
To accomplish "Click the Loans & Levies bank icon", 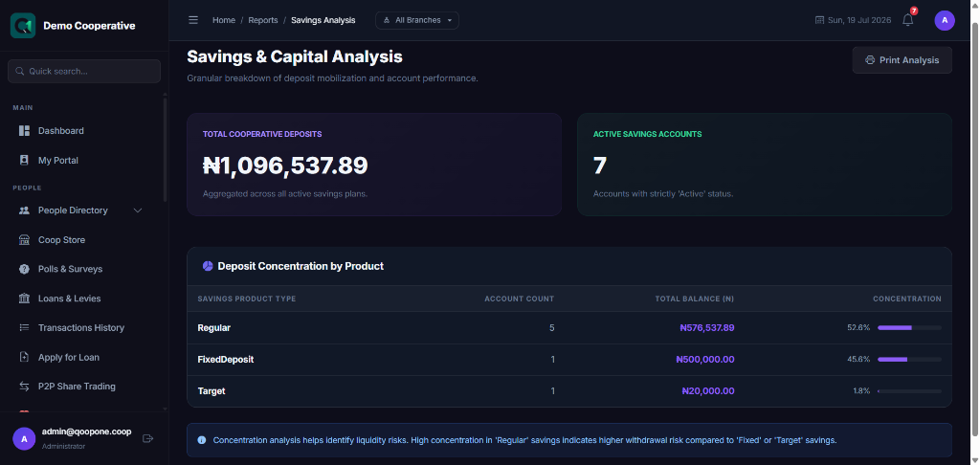I will pyautogui.click(x=24, y=299).
